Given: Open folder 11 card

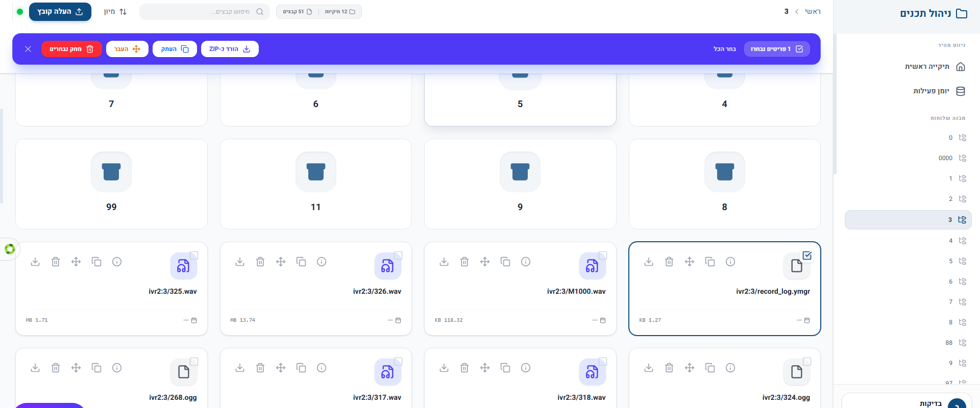Looking at the screenshot, I should [x=315, y=184].
